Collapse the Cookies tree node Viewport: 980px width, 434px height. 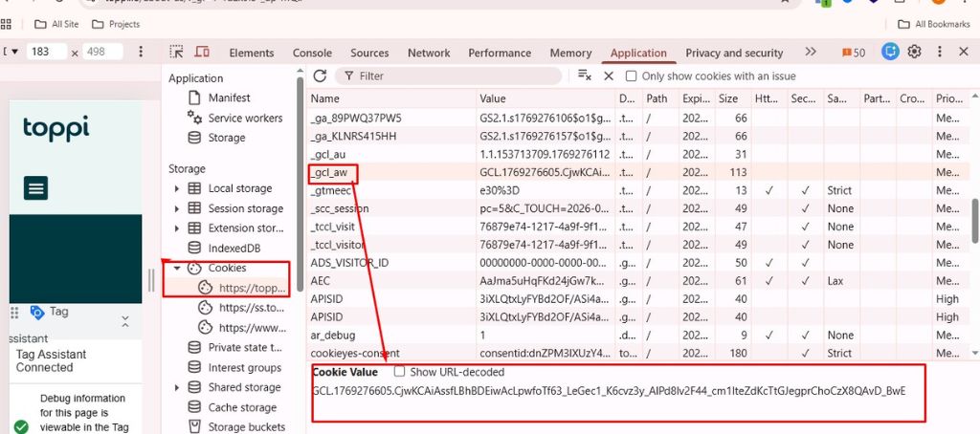[177, 269]
